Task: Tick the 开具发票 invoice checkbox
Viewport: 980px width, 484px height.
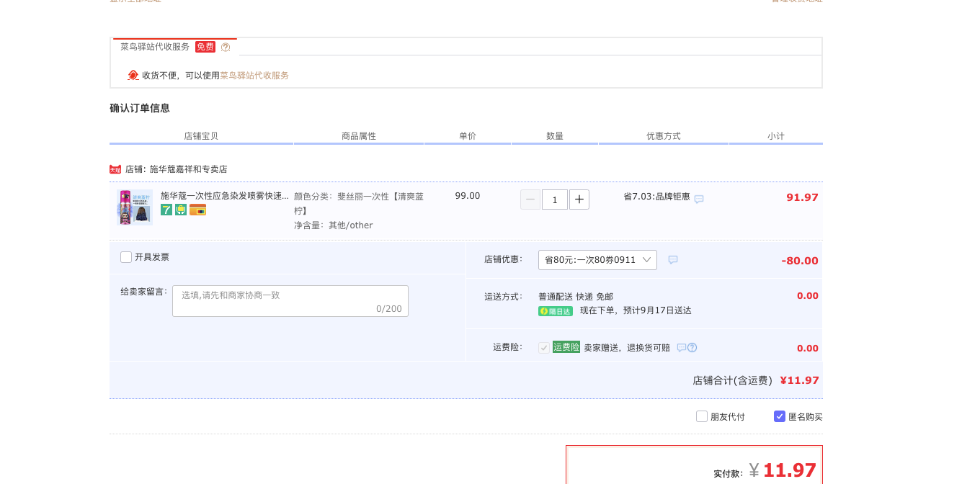Action: point(126,257)
